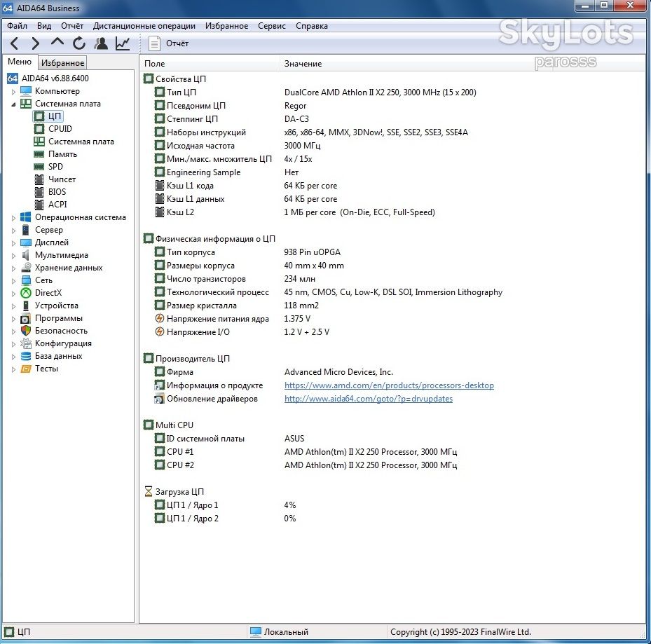The image size is (651, 644).
Task: Open the aida64.com drvupdates link
Action: point(369,399)
